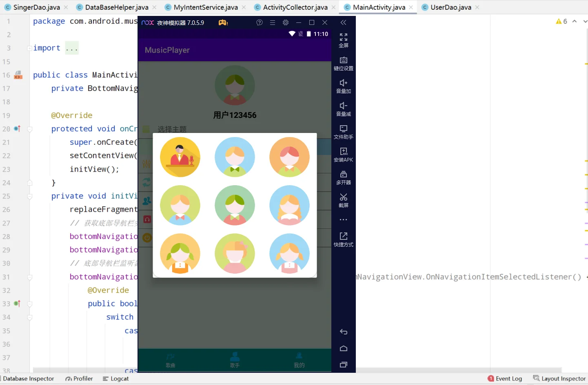
Task: Show more Nox sidebar tools (three dots)
Action: click(x=344, y=220)
